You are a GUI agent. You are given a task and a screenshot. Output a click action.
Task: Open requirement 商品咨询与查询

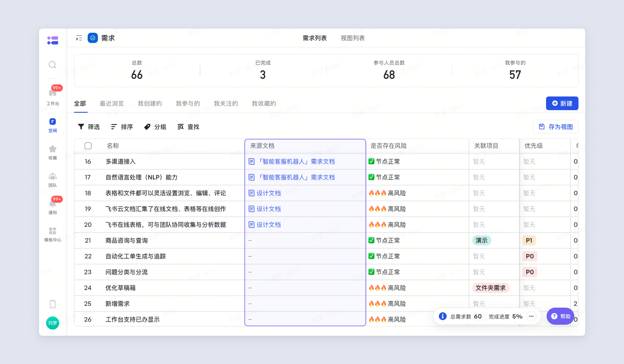point(126,240)
